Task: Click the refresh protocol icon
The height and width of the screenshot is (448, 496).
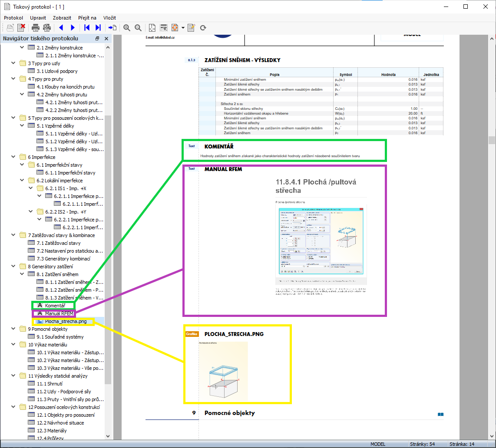Action: coord(203,28)
